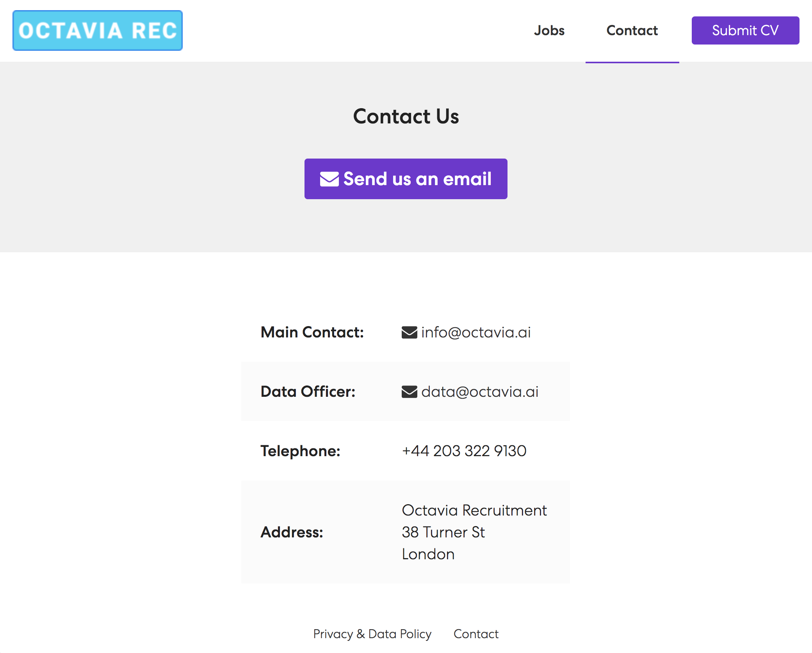Open the Jobs navigation item
Screen dimensions: 812x653
tap(549, 30)
